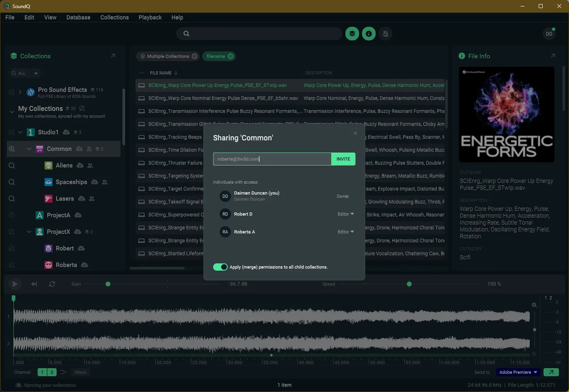Screen dimensions: 569x392
Task: Click the INVITE button
Action: pyautogui.click(x=343, y=159)
